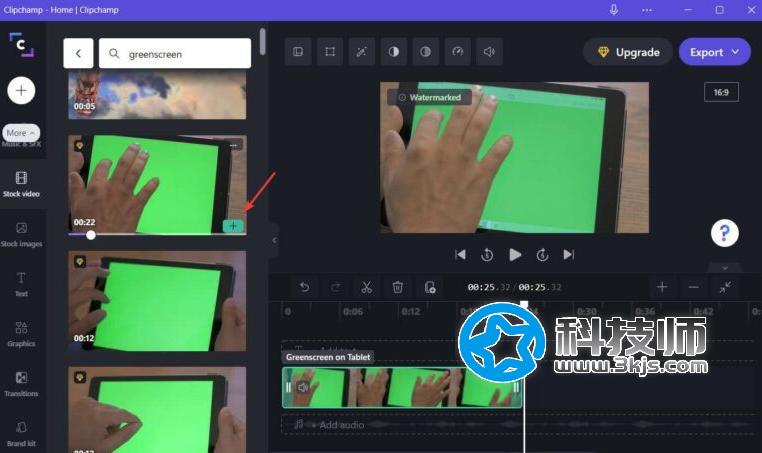Add the 00:22 greenscreen clip to timeline
762x453 pixels.
(x=233, y=226)
